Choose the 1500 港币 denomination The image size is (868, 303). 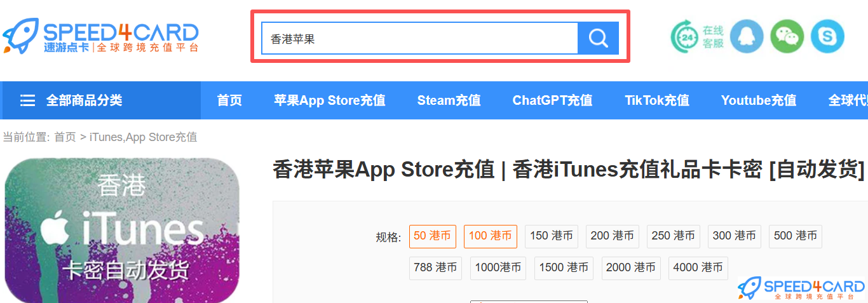click(x=564, y=268)
